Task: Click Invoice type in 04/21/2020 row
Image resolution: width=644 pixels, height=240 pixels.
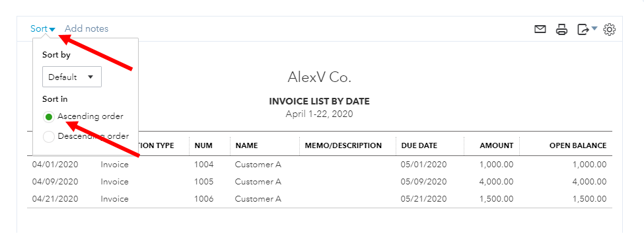Action: point(114,199)
